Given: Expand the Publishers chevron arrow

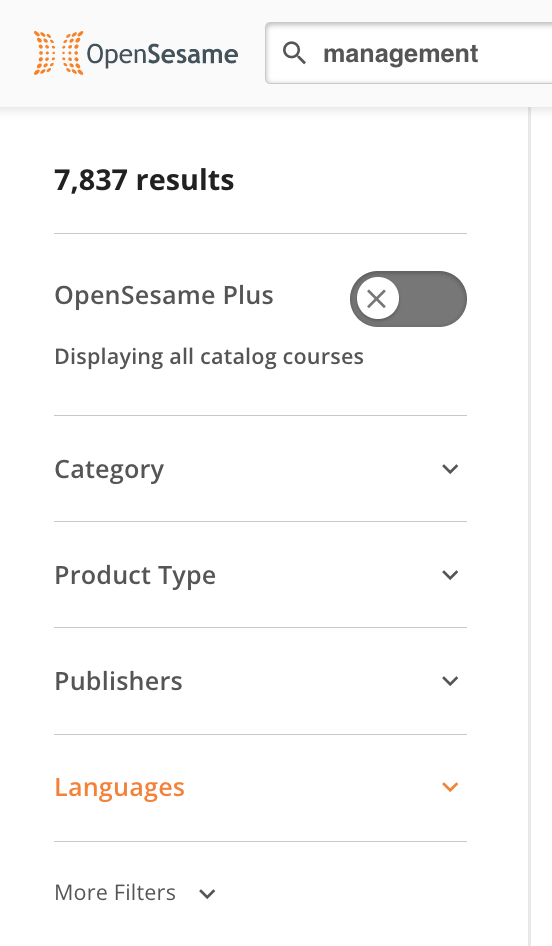Looking at the screenshot, I should [x=450, y=681].
